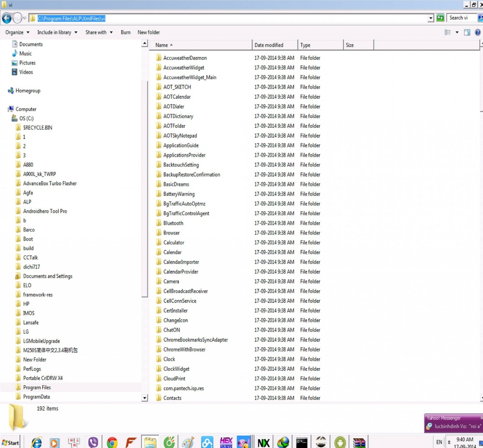Select Videos in the navigation pane
This screenshot has height=448, width=483.
coord(22,72)
